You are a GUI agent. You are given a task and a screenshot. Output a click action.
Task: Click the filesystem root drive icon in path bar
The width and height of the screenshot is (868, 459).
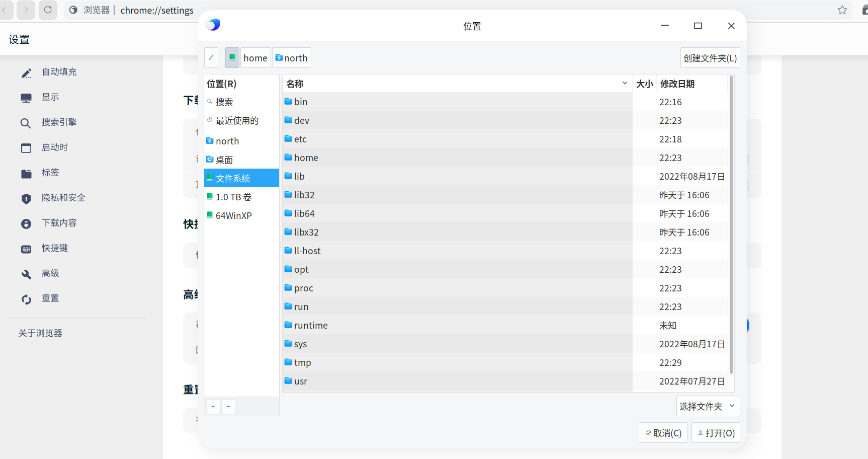click(232, 58)
